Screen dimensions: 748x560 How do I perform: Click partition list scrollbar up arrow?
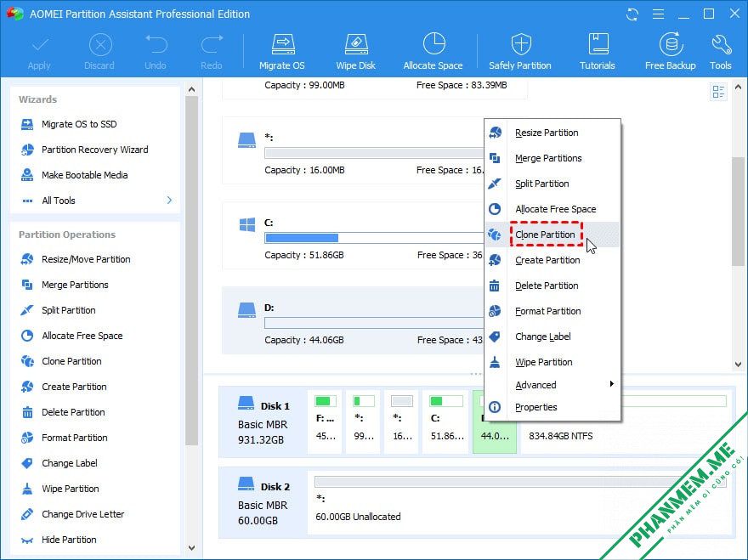pyautogui.click(x=738, y=88)
